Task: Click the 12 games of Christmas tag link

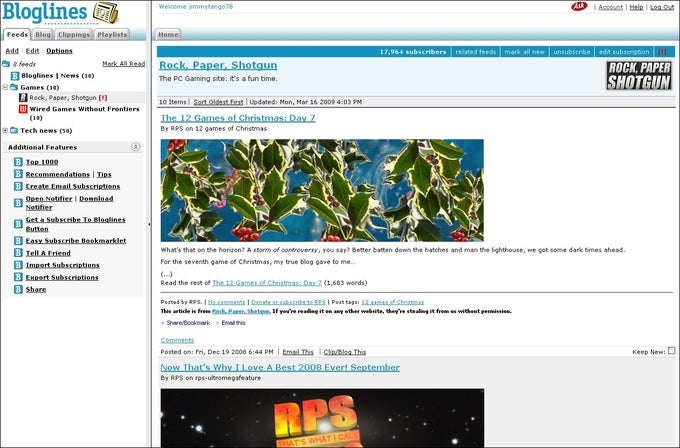Action: [392, 302]
